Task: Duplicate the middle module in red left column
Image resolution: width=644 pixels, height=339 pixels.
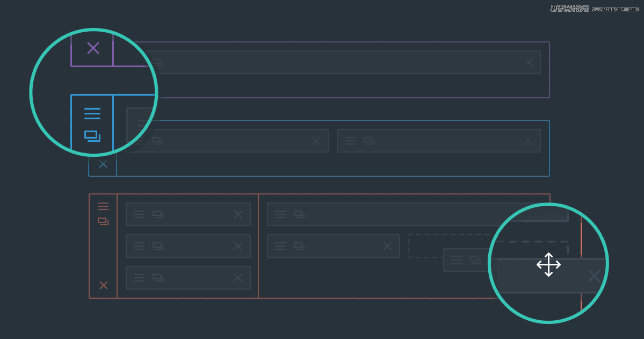Action: [x=158, y=246]
